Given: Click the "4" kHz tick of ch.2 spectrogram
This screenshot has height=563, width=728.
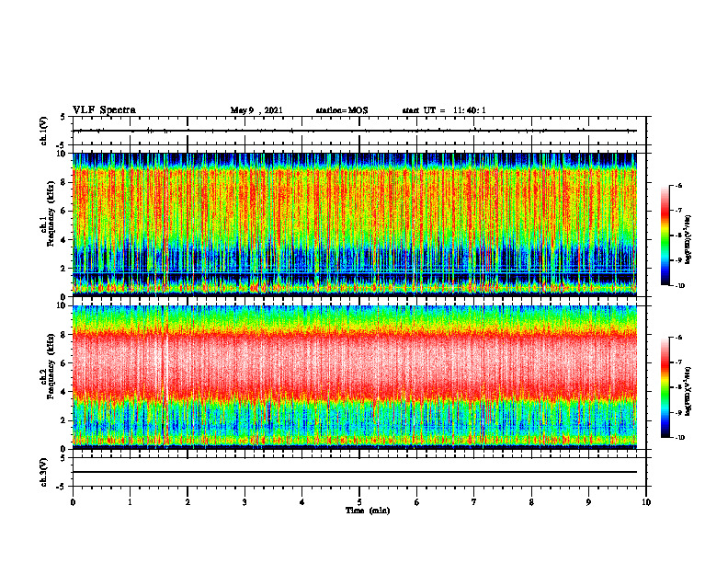Looking at the screenshot, I should tap(63, 392).
